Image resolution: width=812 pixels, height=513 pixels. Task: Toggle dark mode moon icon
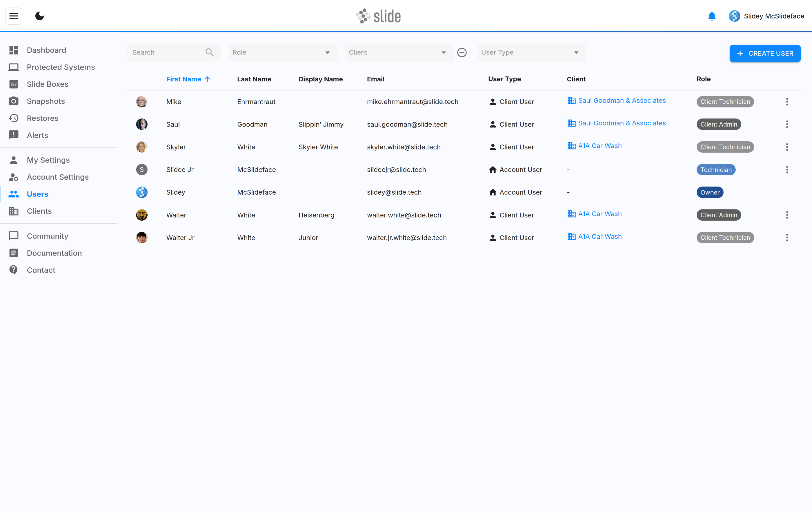[x=39, y=16]
